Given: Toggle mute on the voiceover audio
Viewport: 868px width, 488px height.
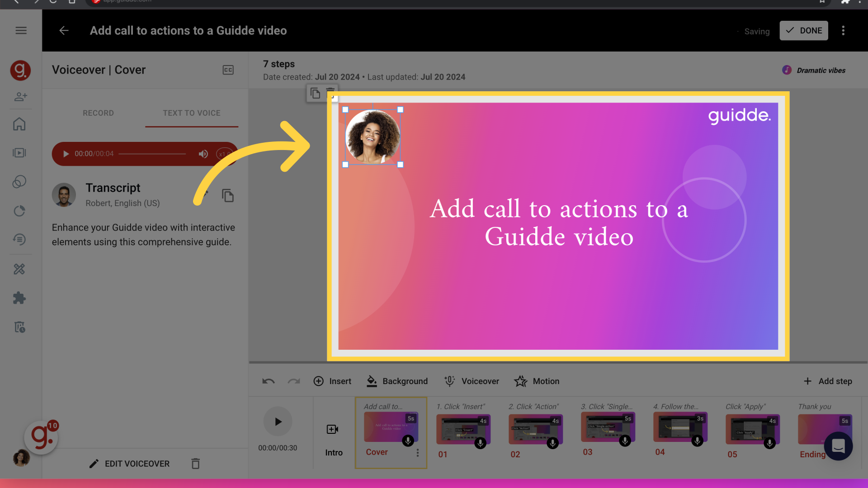Looking at the screenshot, I should tap(203, 154).
